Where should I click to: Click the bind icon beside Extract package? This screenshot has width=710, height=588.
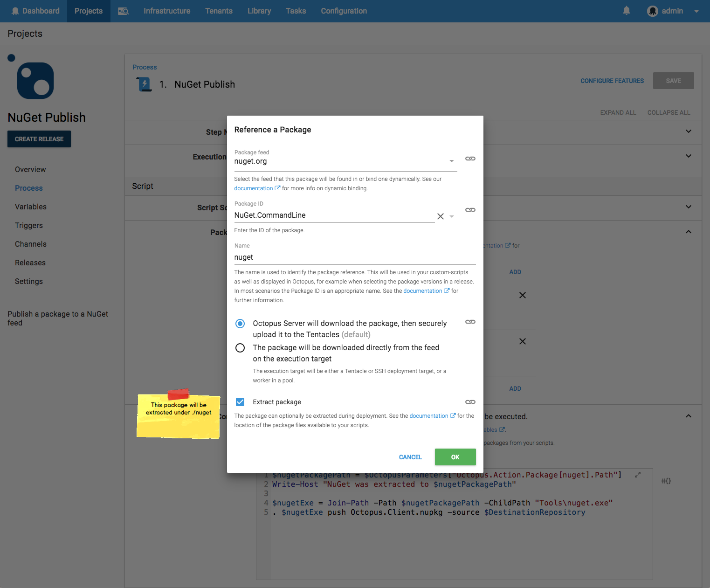(470, 401)
